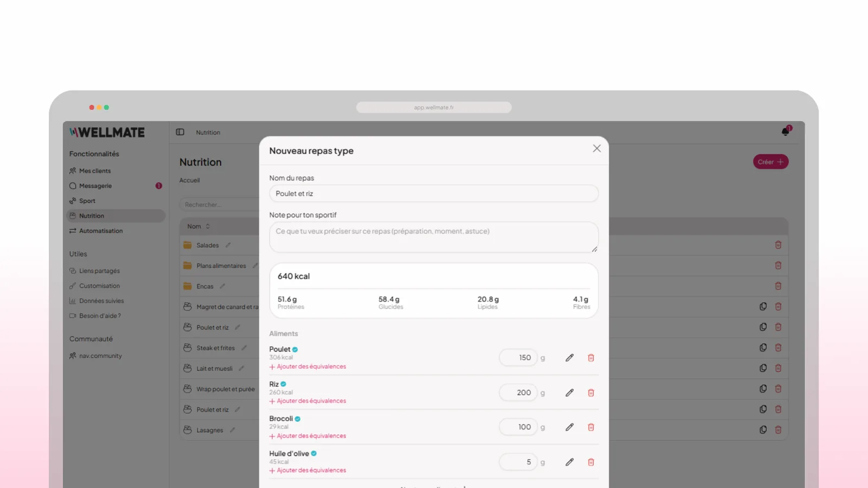This screenshot has height=488, width=868.
Task: Add equivalences for Poulet
Action: tap(308, 367)
